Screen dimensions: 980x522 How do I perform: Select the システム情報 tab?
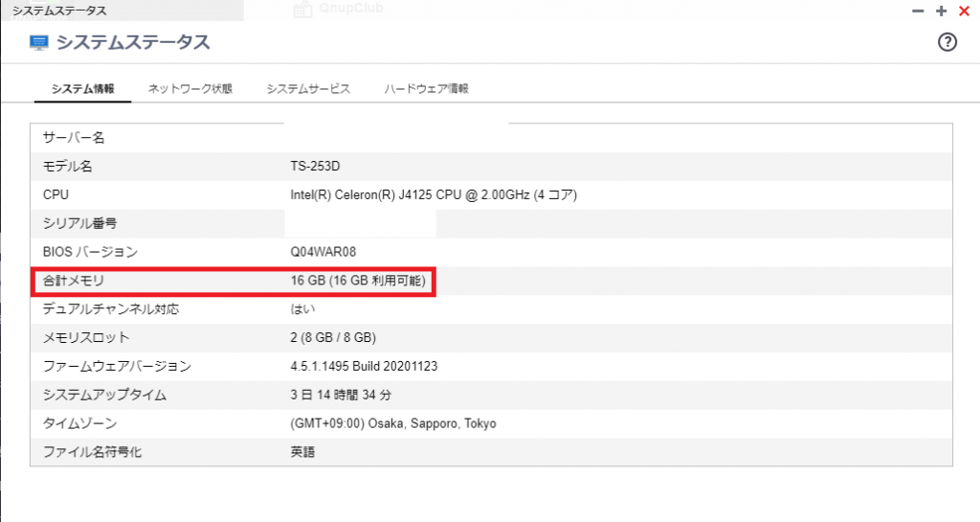[x=82, y=89]
